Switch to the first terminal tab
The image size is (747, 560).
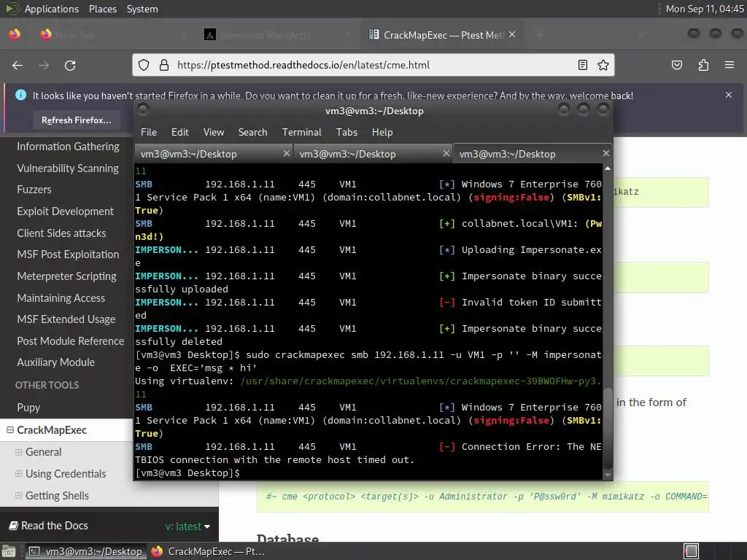tap(214, 154)
